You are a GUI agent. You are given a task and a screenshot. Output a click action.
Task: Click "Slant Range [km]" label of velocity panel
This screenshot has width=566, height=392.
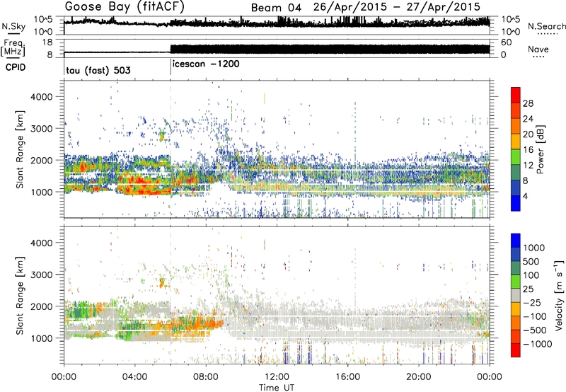click(20, 295)
